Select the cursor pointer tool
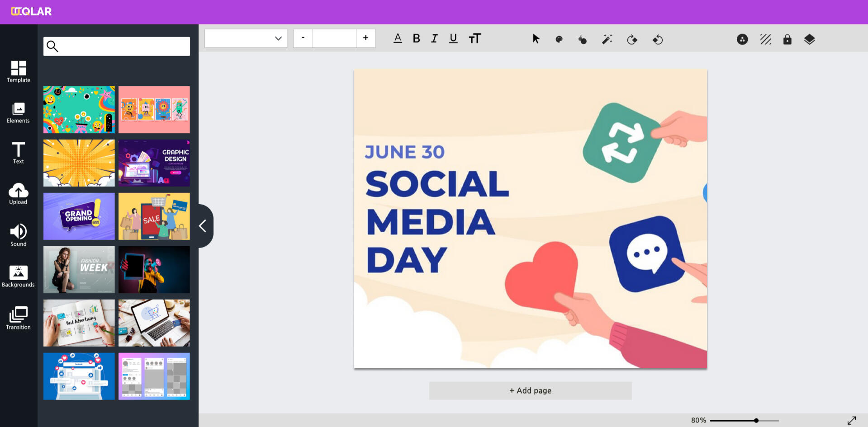 [536, 39]
